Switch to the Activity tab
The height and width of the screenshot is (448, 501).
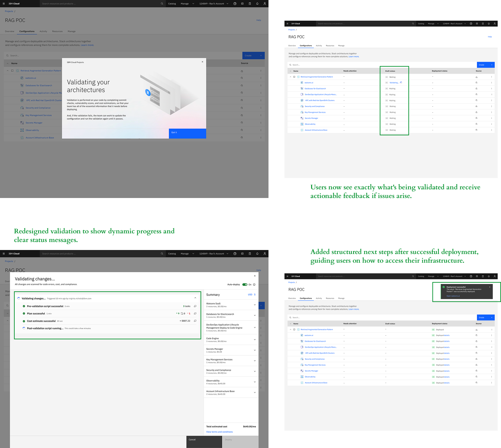tap(43, 31)
